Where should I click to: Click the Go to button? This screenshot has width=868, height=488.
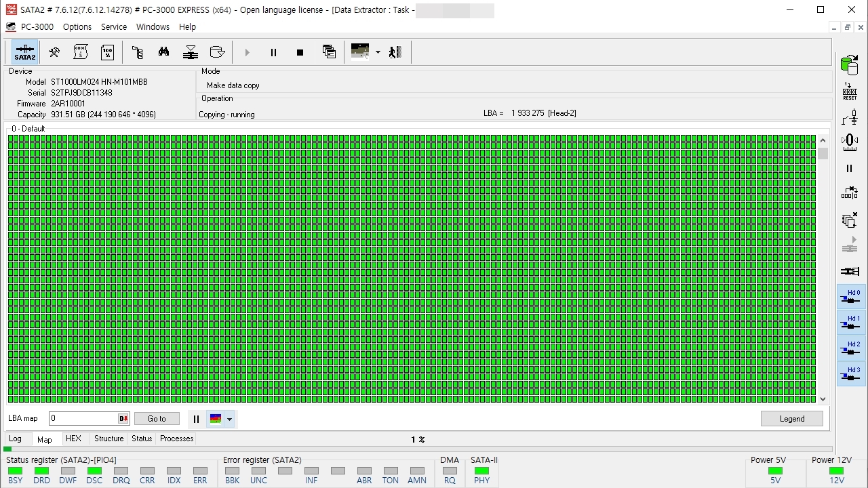click(157, 419)
